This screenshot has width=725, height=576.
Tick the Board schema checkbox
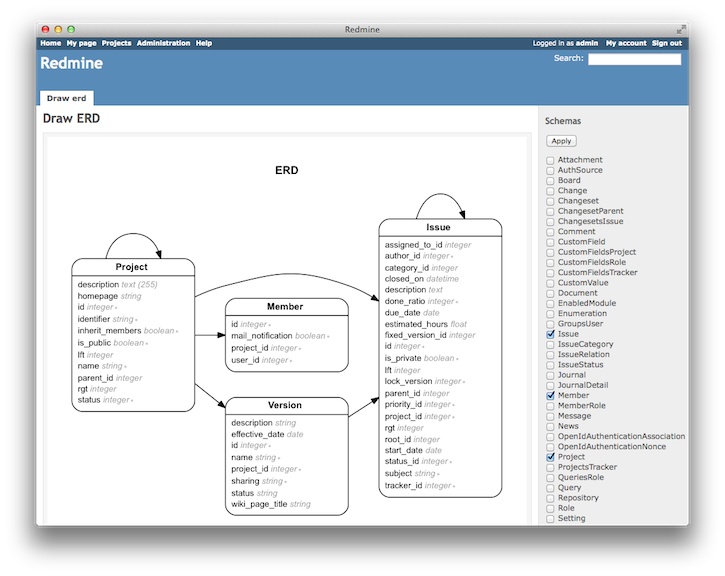point(550,181)
